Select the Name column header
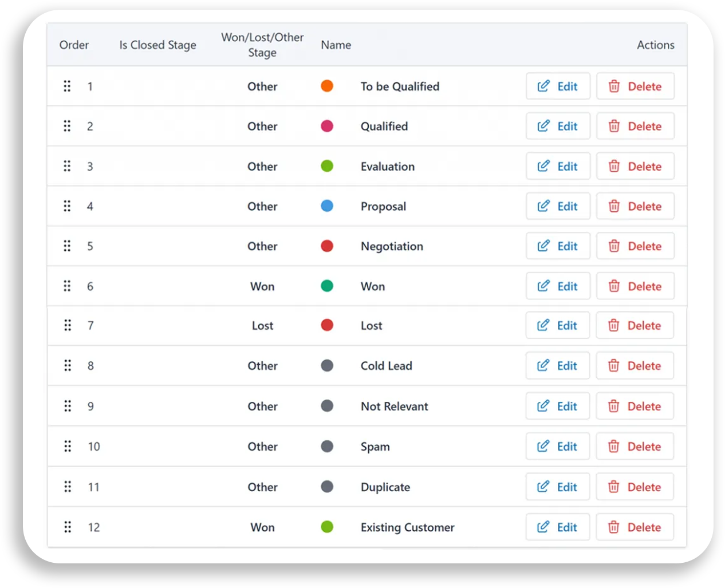Screen dimensions: 725x588 coord(336,45)
